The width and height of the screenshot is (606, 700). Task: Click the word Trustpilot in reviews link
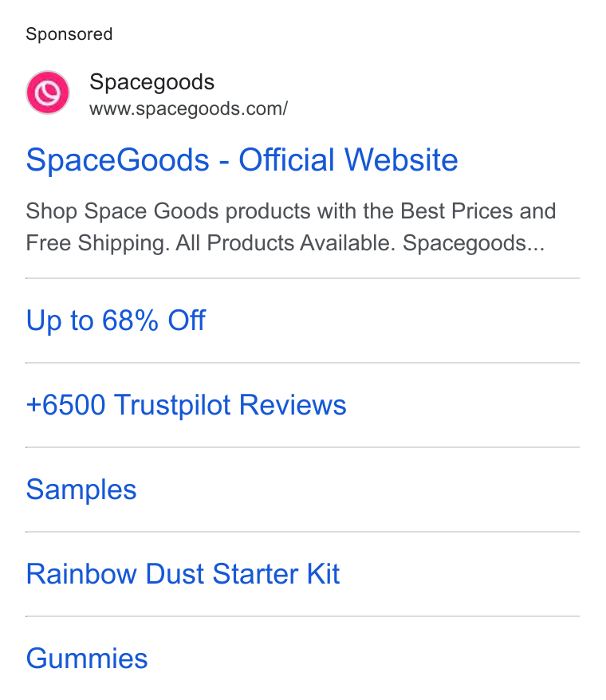[x=173, y=405]
